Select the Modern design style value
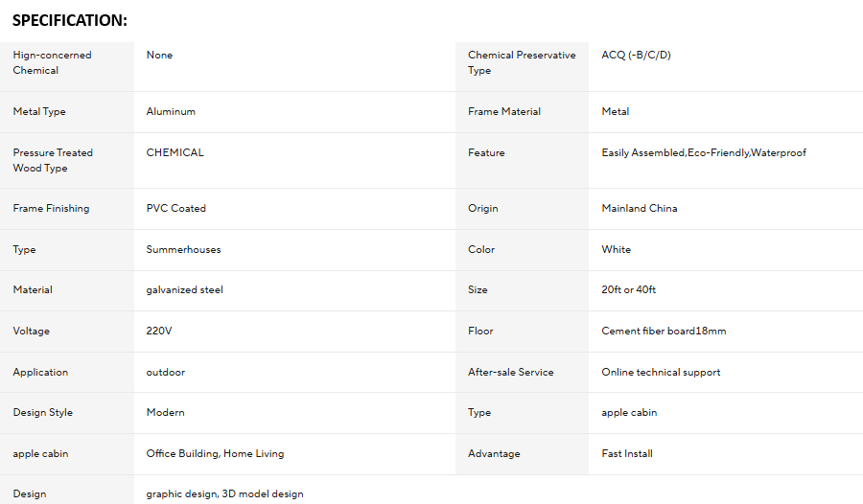863x504 pixels. tap(165, 413)
